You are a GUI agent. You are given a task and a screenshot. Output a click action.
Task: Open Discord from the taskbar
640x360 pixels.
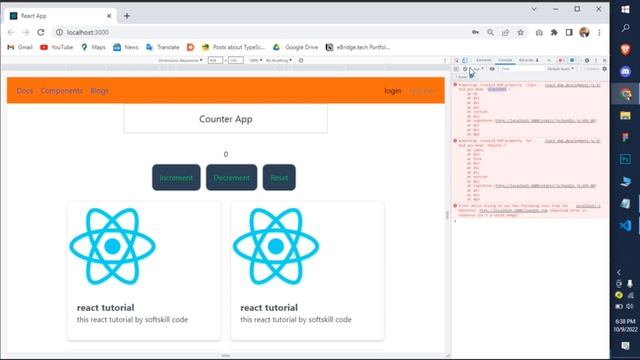click(625, 72)
